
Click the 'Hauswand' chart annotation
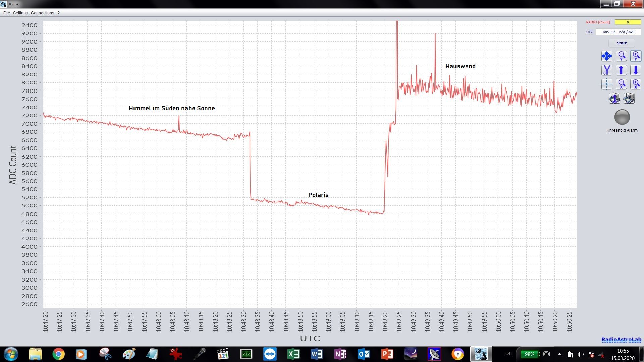tap(460, 66)
